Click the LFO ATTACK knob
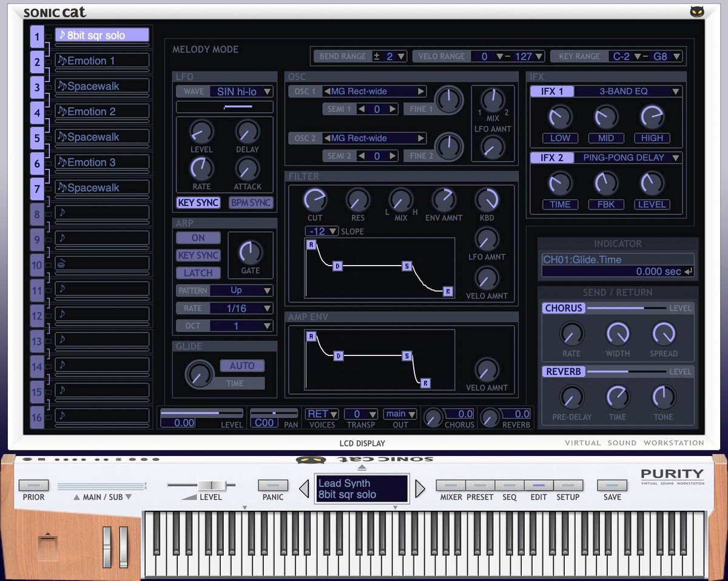This screenshot has height=581, width=728. click(248, 169)
